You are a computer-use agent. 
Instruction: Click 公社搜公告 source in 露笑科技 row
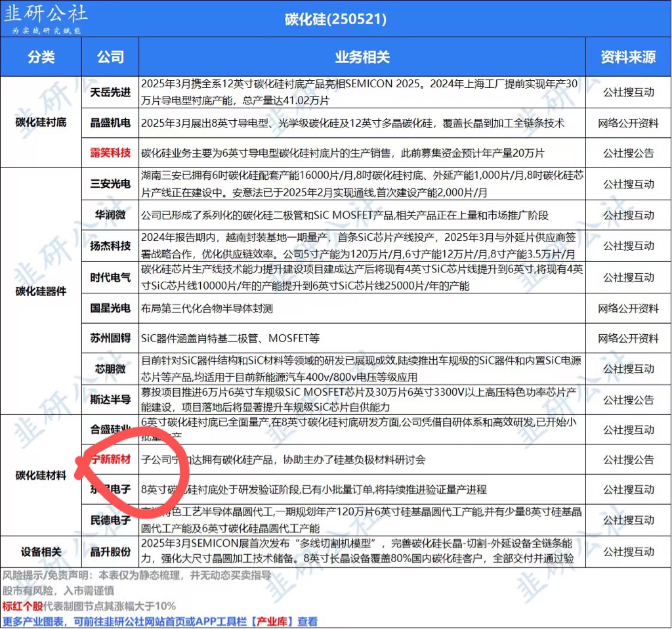[628, 153]
